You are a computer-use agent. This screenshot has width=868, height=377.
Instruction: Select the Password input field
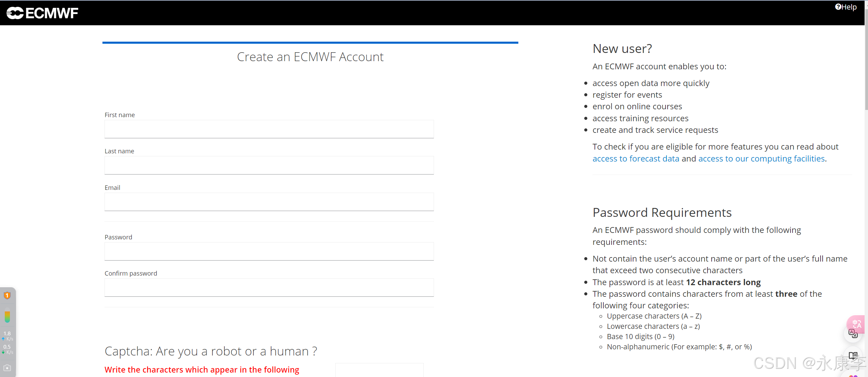[x=269, y=251]
